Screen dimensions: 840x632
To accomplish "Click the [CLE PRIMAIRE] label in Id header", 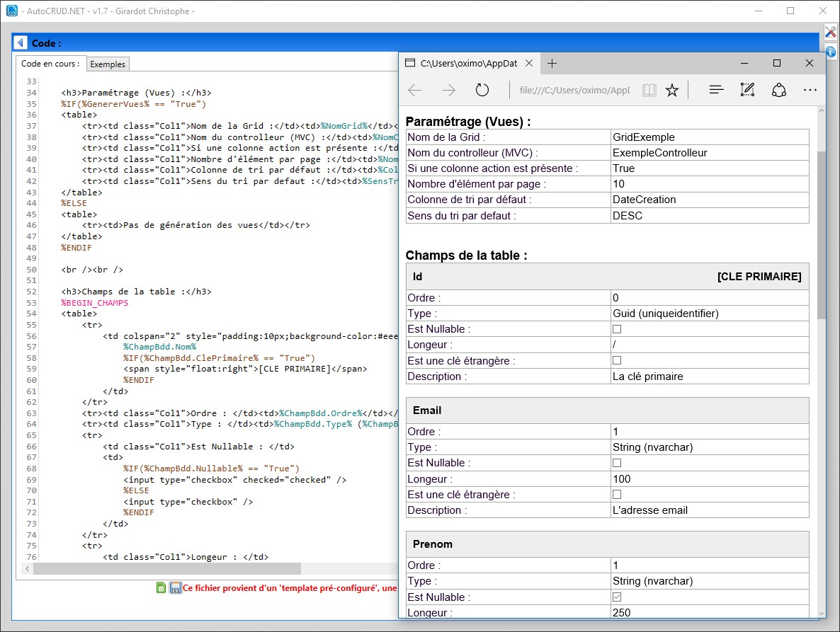I will pyautogui.click(x=759, y=276).
